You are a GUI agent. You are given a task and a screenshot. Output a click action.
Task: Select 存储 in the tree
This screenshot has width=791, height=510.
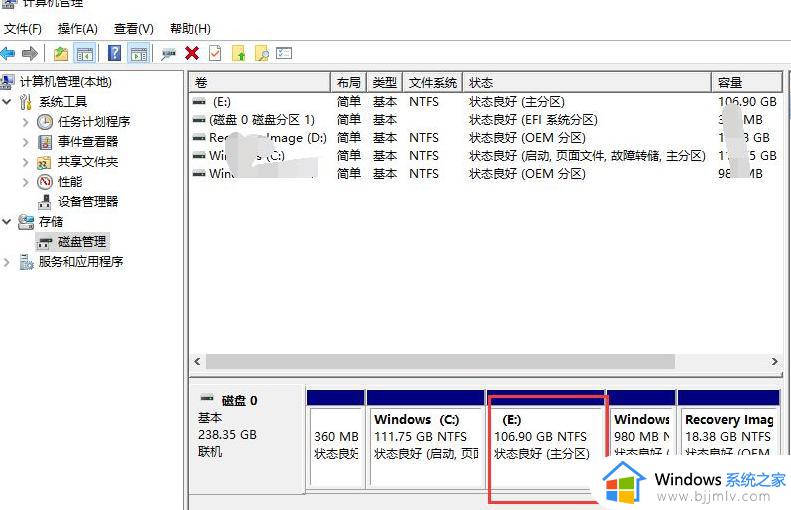pos(51,221)
